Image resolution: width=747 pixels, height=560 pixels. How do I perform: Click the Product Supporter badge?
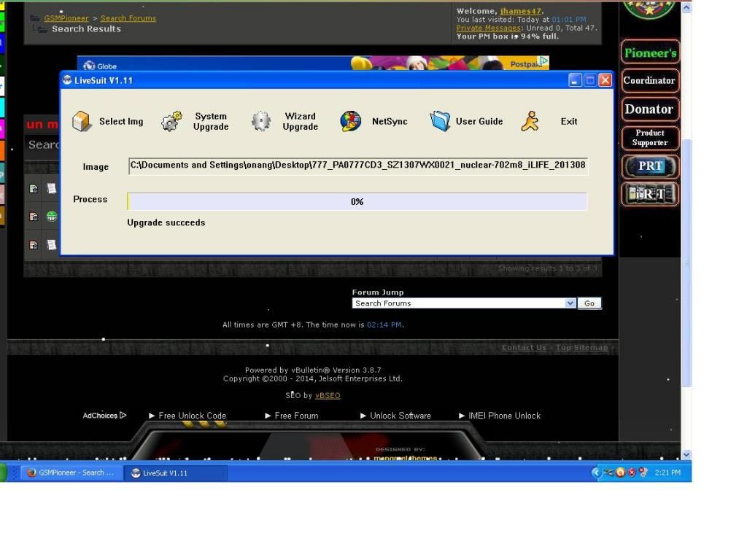pyautogui.click(x=650, y=138)
